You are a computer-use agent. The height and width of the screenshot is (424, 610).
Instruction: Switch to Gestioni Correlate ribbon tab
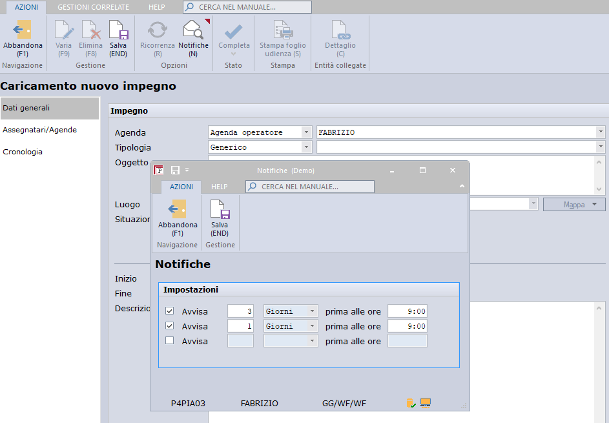point(92,6)
